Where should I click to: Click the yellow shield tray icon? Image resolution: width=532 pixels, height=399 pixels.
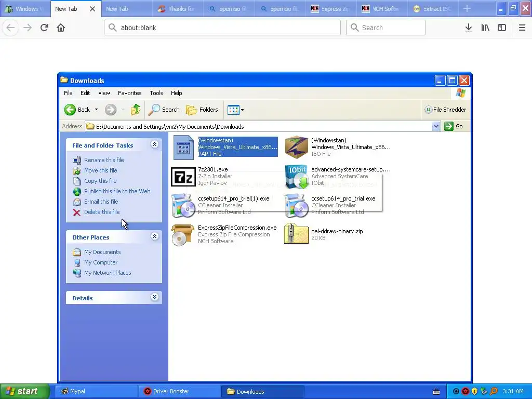pos(475,391)
